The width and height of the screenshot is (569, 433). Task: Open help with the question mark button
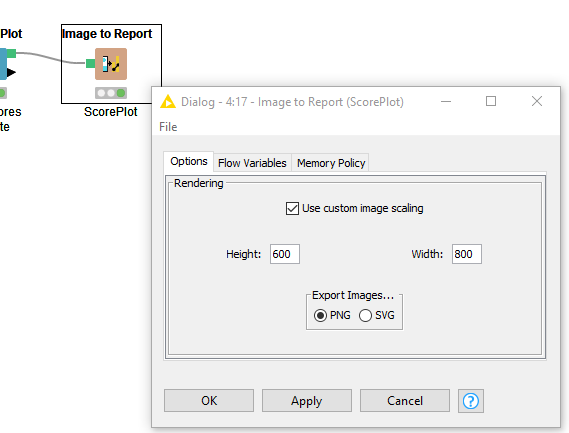coord(471,401)
